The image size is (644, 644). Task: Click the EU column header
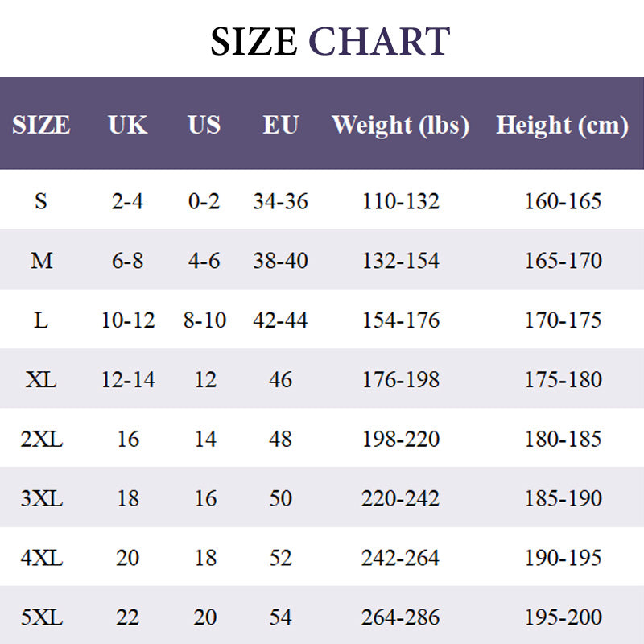point(280,125)
